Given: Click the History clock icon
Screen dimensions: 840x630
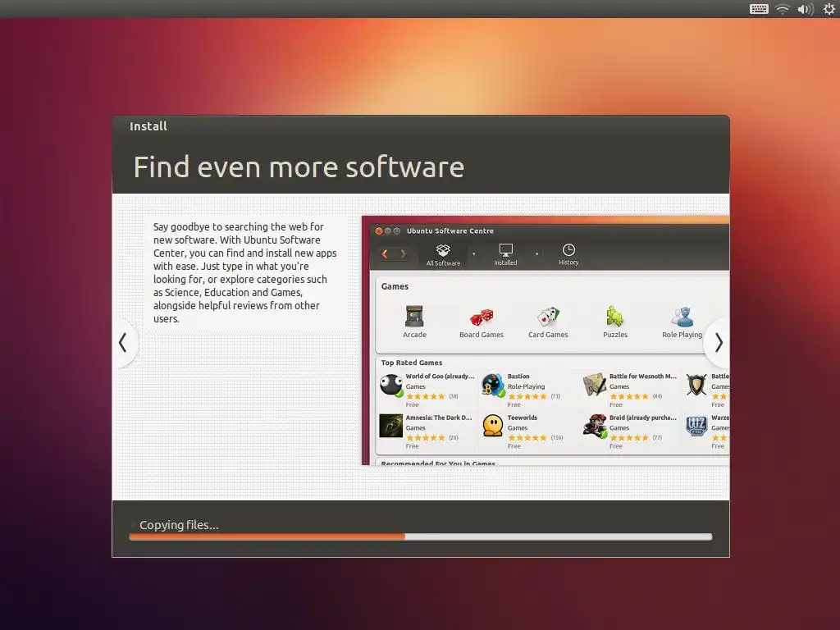Looking at the screenshot, I should [568, 249].
